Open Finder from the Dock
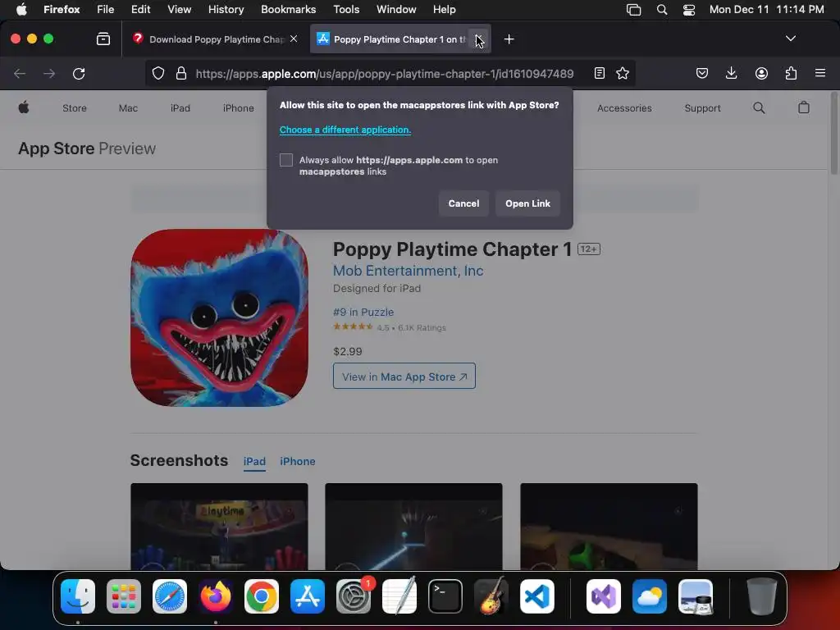Viewport: 840px width, 630px height. tap(78, 596)
